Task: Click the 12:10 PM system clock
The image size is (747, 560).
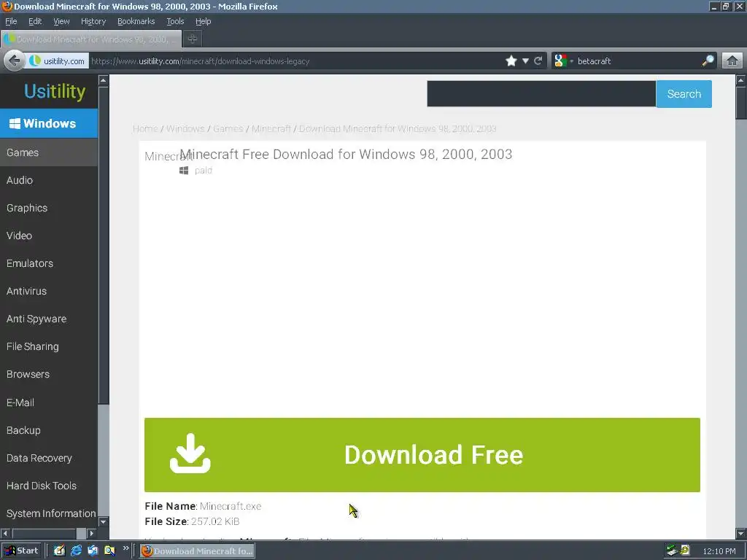Action: click(719, 551)
